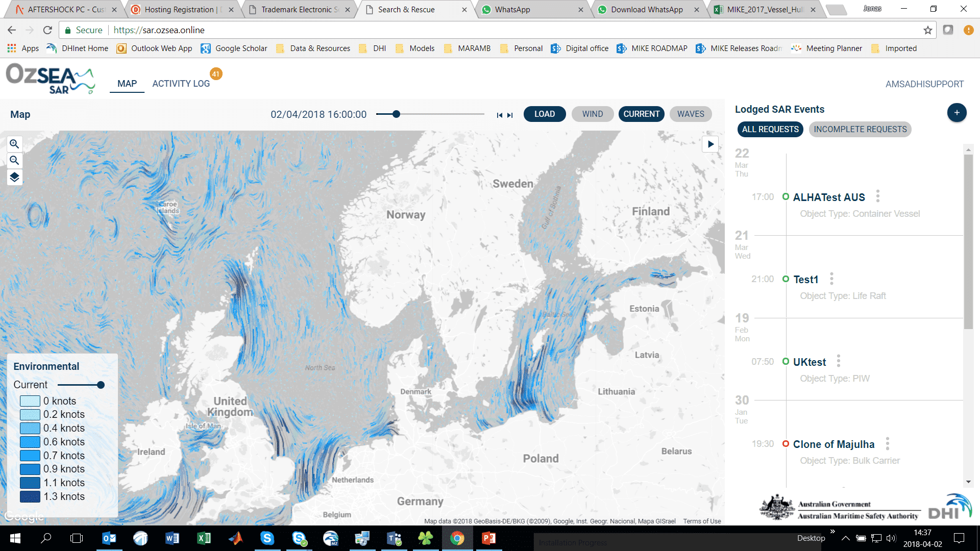
Task: Open the Personal bookmark folder
Action: [x=522, y=48]
